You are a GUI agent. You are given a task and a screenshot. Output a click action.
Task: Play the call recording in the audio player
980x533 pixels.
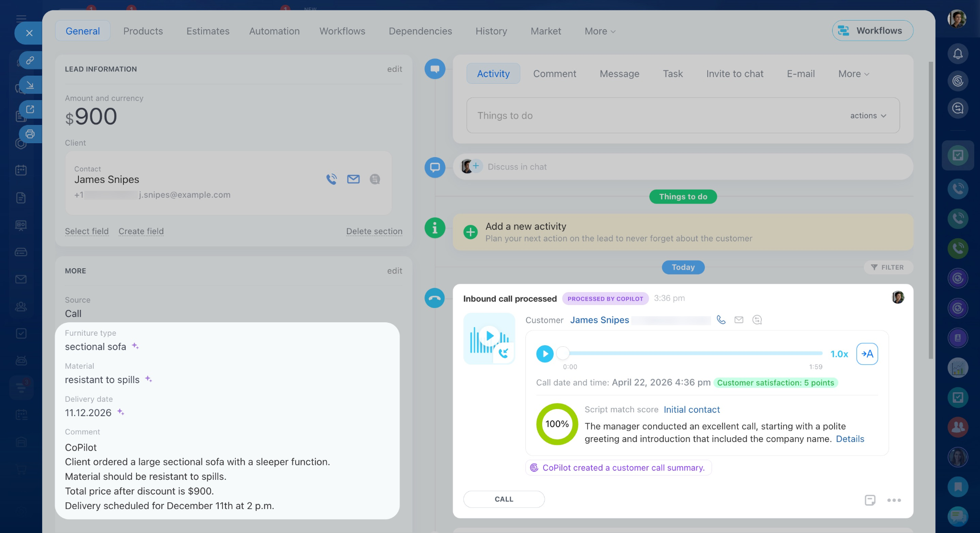(545, 354)
